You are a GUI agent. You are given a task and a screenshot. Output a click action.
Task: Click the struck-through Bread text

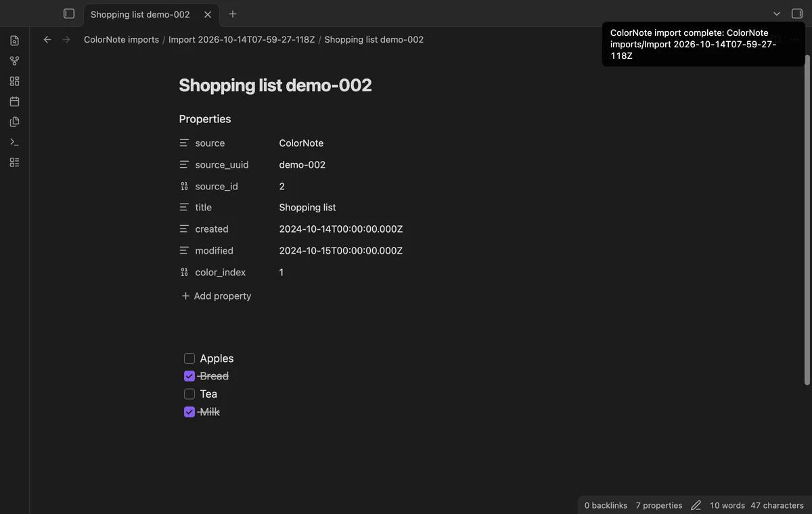214,376
